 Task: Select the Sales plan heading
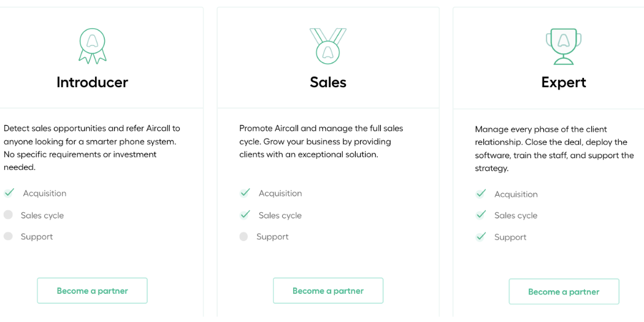(x=328, y=82)
